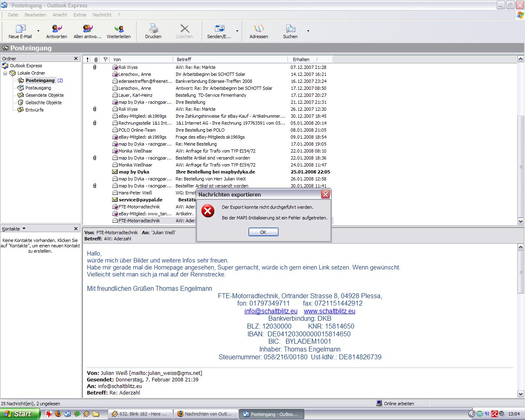Open Firefox from quick launch bar
The image size is (525, 420).
click(58, 414)
